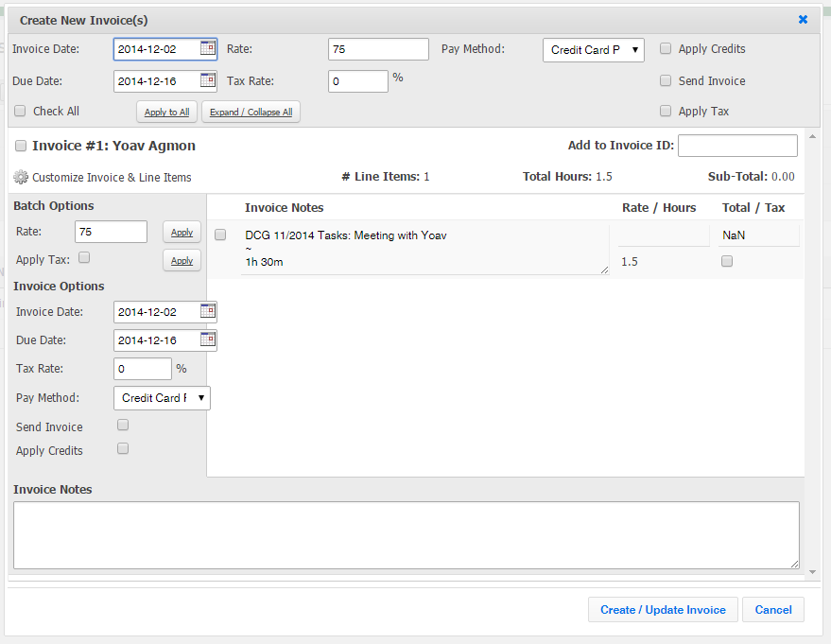Viewport: 831px width, 644px height.
Task: Open the top Pay Method dropdown
Action: 593,50
